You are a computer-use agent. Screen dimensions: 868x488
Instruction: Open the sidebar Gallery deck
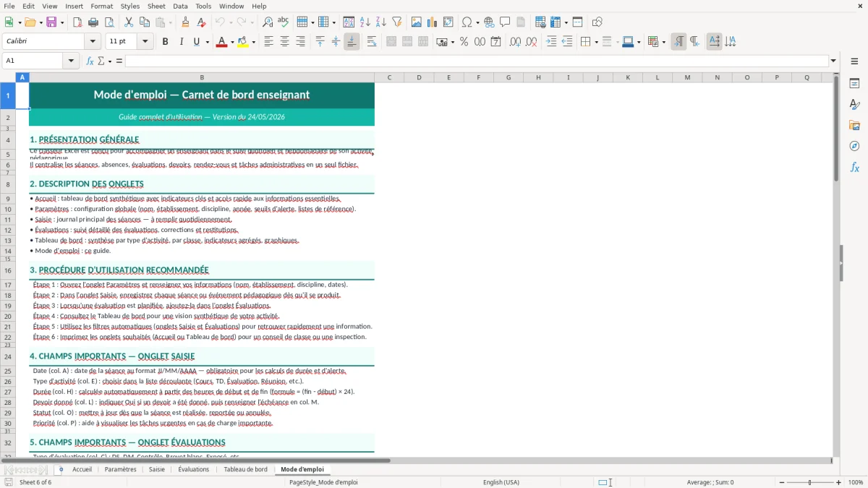854,125
